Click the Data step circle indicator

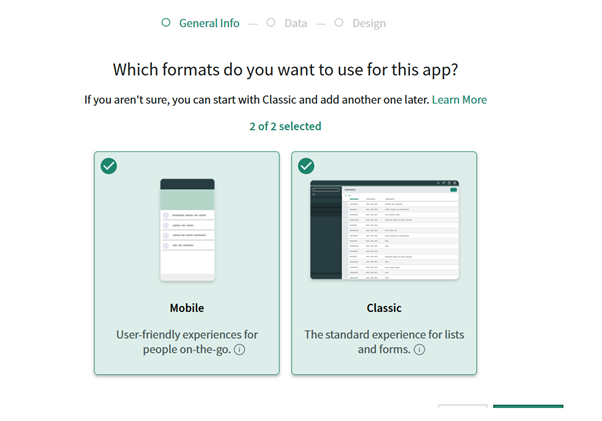(271, 23)
